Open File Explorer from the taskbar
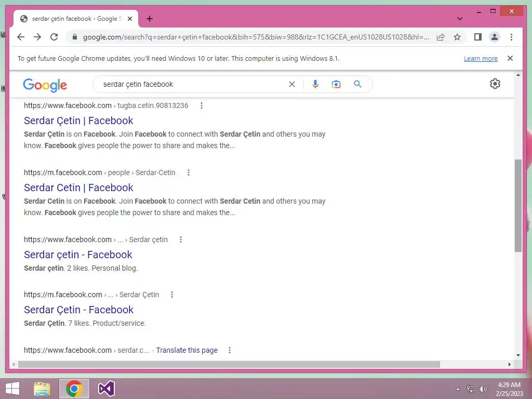532x399 pixels. [x=42, y=389]
